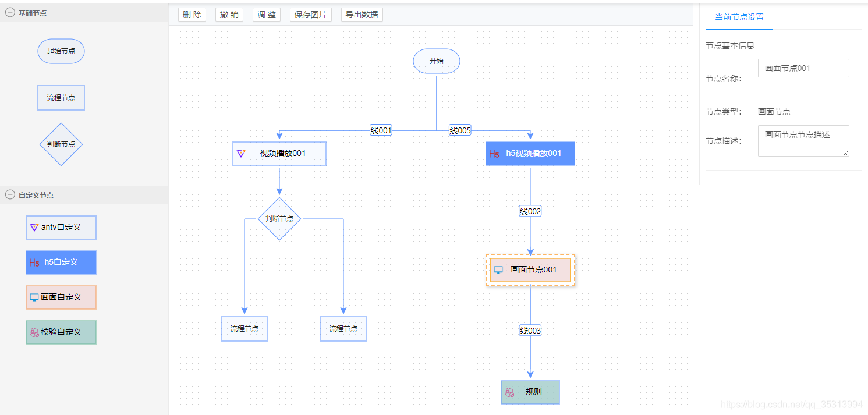Viewport: 868px width, 415px height.
Task: Collapse the 基础节点 section
Action: click(9, 12)
